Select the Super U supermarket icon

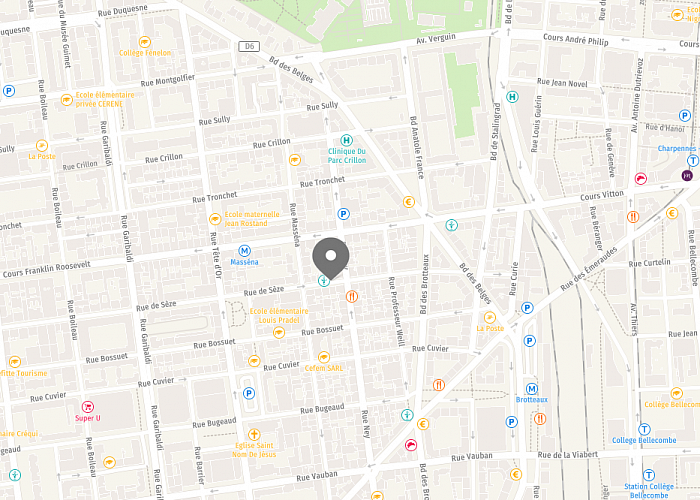[88, 407]
